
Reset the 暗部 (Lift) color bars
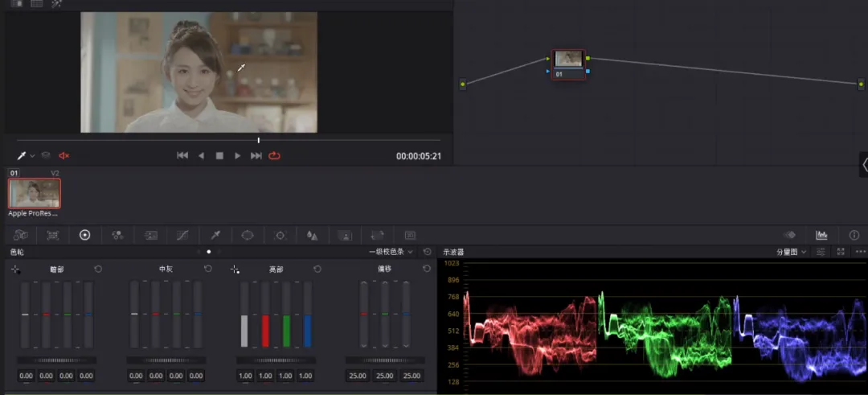click(98, 269)
